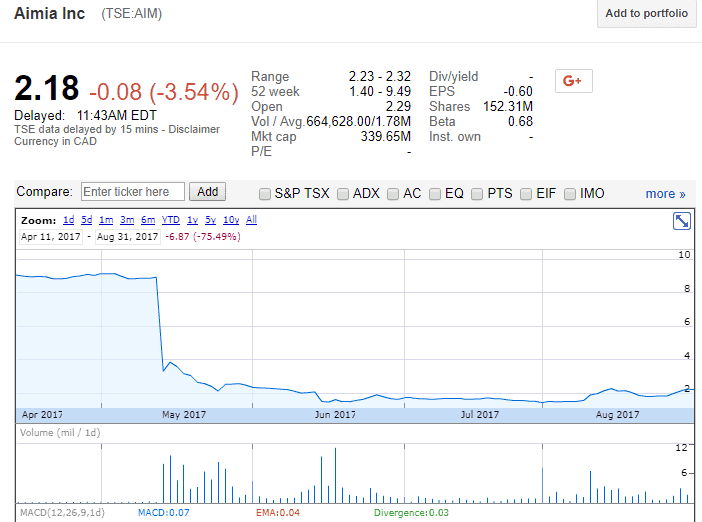This screenshot has width=702, height=522.
Task: Click the Apr 2017 timeline label
Action: click(43, 415)
